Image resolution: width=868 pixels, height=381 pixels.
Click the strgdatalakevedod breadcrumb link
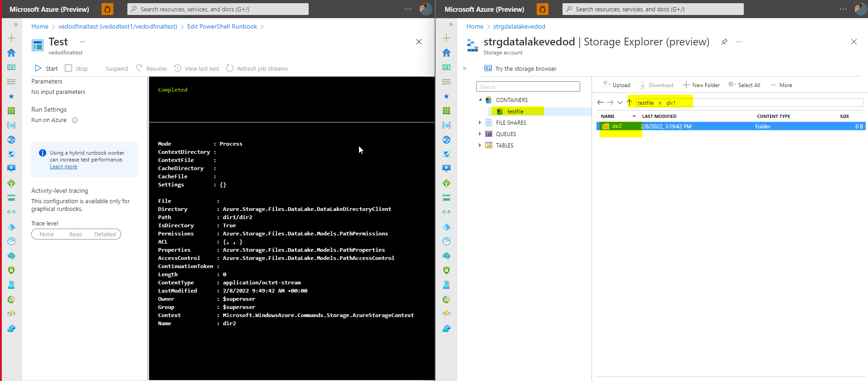point(519,26)
